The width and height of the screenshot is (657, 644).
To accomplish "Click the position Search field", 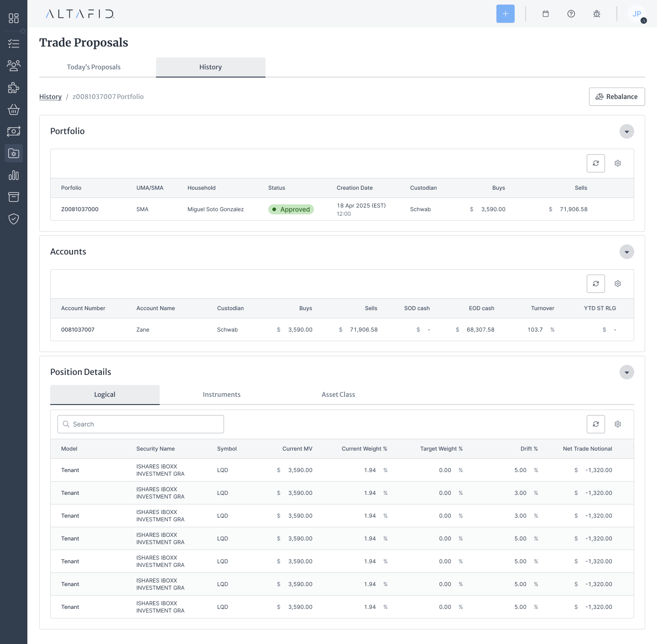I will (141, 424).
